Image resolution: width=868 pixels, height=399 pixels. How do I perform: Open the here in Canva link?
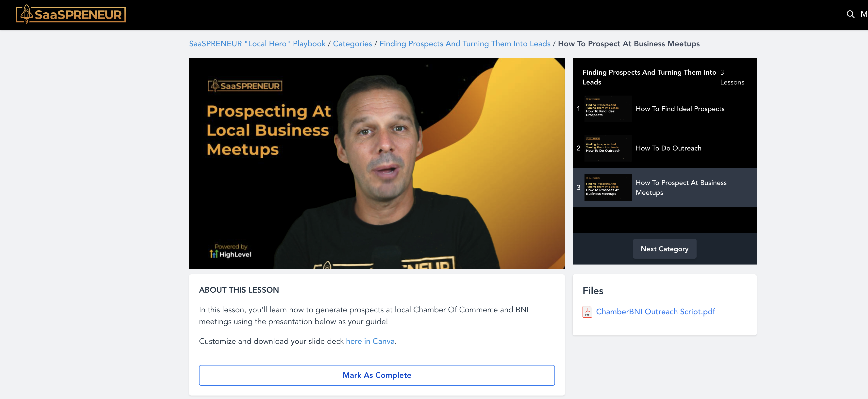point(370,341)
